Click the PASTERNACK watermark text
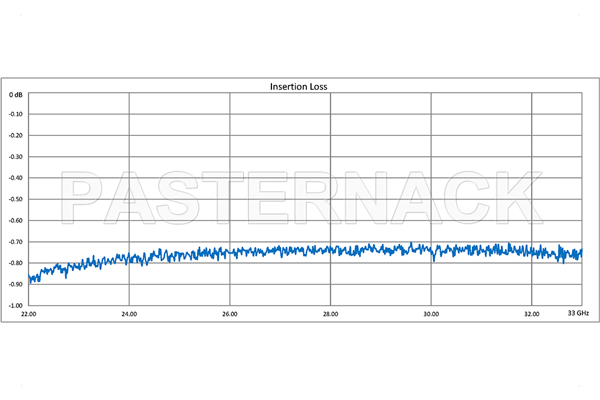 [299, 200]
